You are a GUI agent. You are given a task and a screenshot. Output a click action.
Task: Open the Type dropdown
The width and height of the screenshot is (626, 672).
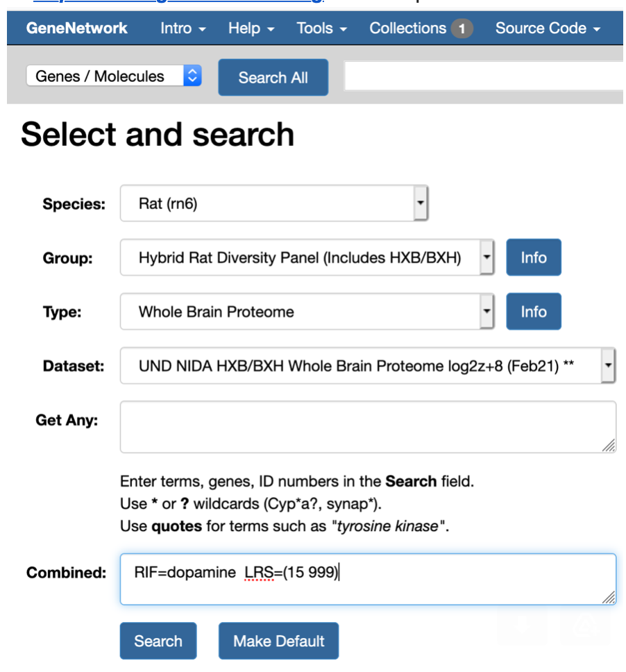pos(307,312)
